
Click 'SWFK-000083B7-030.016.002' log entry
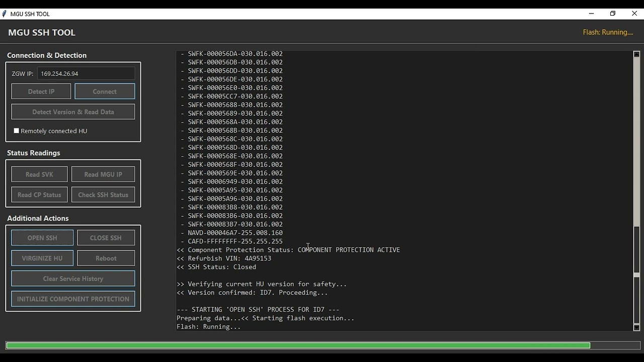pos(232,224)
